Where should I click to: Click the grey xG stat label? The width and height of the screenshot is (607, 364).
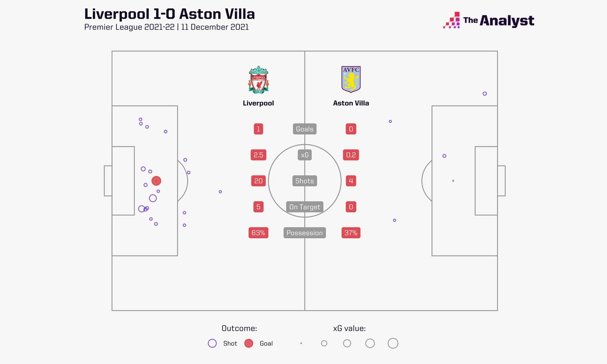[305, 155]
